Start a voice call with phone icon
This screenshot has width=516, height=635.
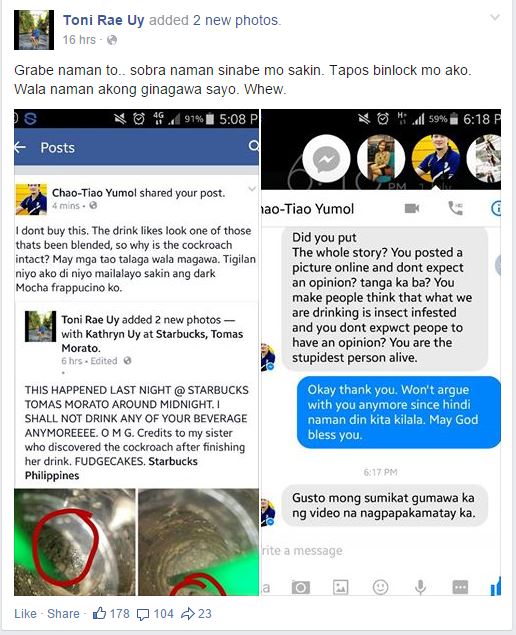pos(456,208)
